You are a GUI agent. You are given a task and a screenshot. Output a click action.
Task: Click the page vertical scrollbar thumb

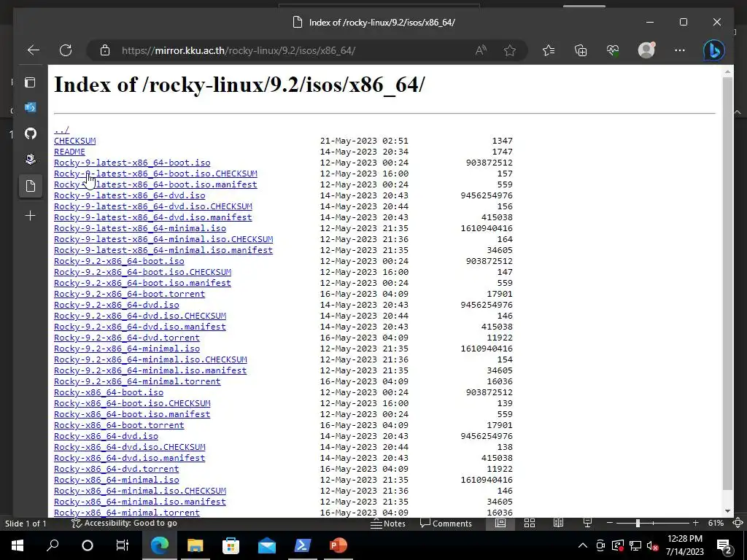point(727,284)
